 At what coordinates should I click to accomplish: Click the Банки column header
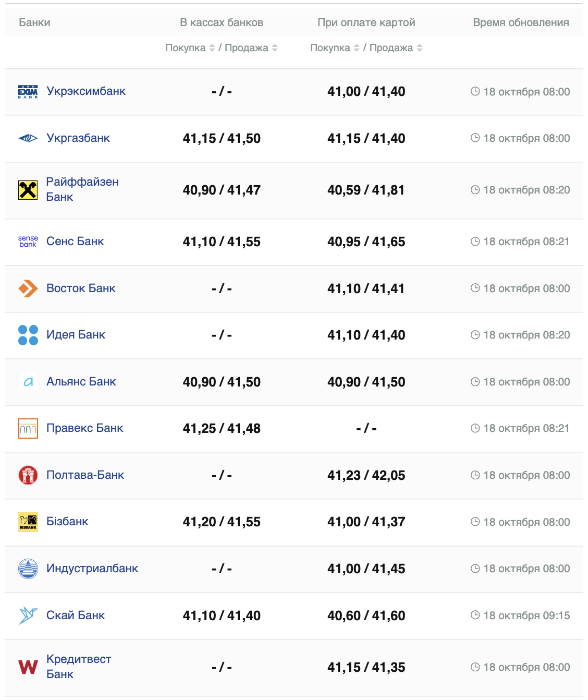pyautogui.click(x=34, y=22)
